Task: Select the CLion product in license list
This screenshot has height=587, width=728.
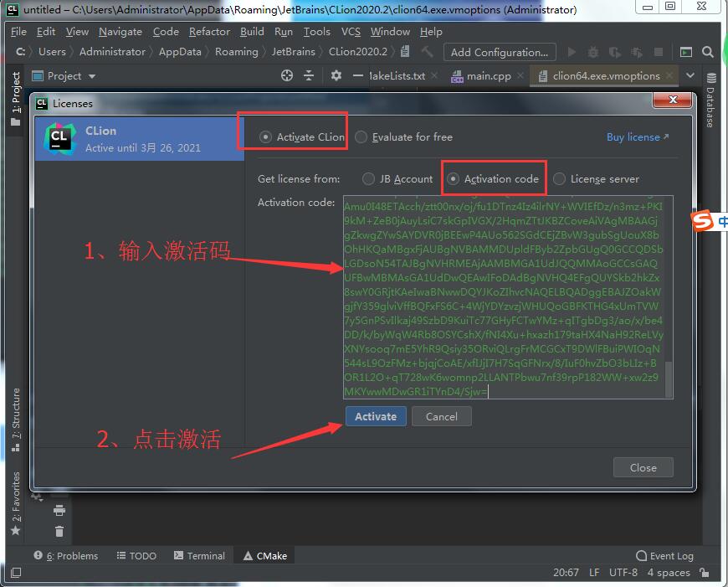Action: (x=140, y=138)
